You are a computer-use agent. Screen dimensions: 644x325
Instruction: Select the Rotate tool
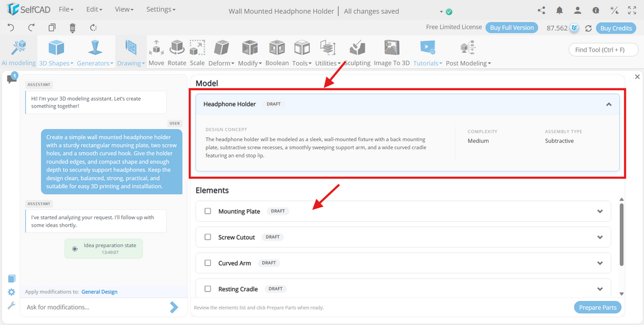click(177, 52)
